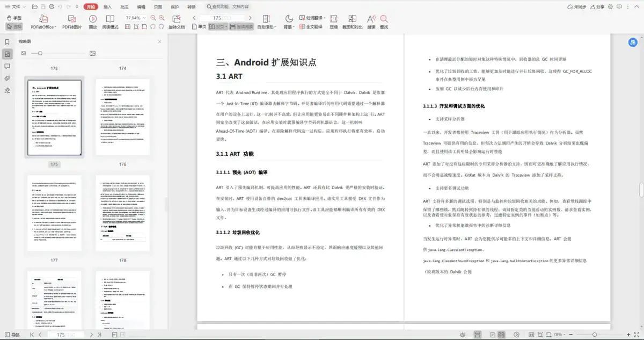
Task: Select page 178 thumbnail
Action: [122, 214]
